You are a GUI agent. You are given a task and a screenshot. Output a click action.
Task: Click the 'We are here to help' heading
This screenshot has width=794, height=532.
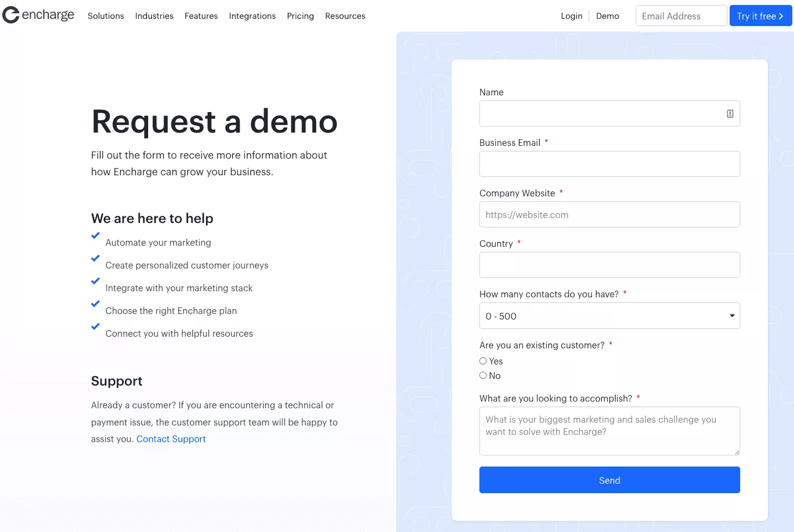coord(152,219)
